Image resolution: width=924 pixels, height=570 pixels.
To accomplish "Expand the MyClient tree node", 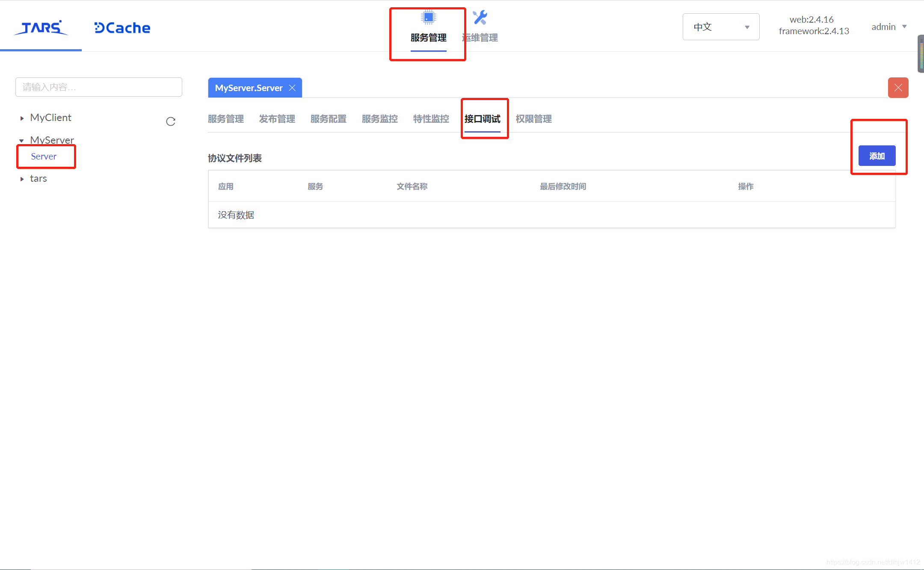I will click(22, 118).
